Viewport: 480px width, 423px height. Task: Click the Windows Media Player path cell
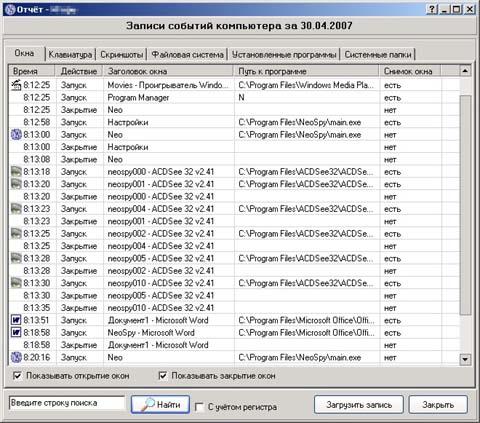tap(306, 85)
